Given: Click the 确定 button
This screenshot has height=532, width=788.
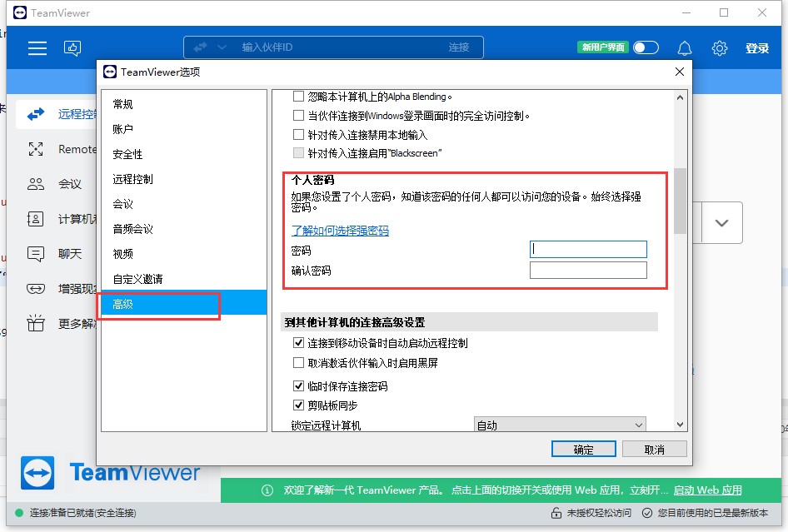Looking at the screenshot, I should coord(583,449).
